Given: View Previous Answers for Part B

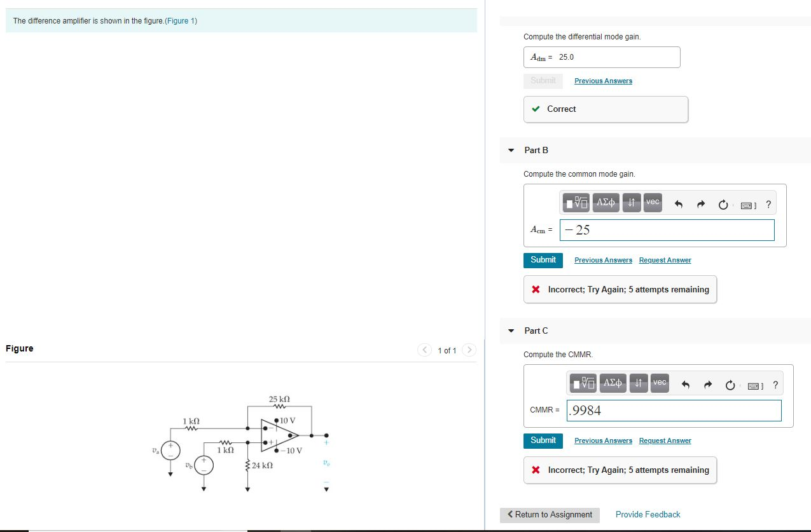Looking at the screenshot, I should pyautogui.click(x=603, y=260).
